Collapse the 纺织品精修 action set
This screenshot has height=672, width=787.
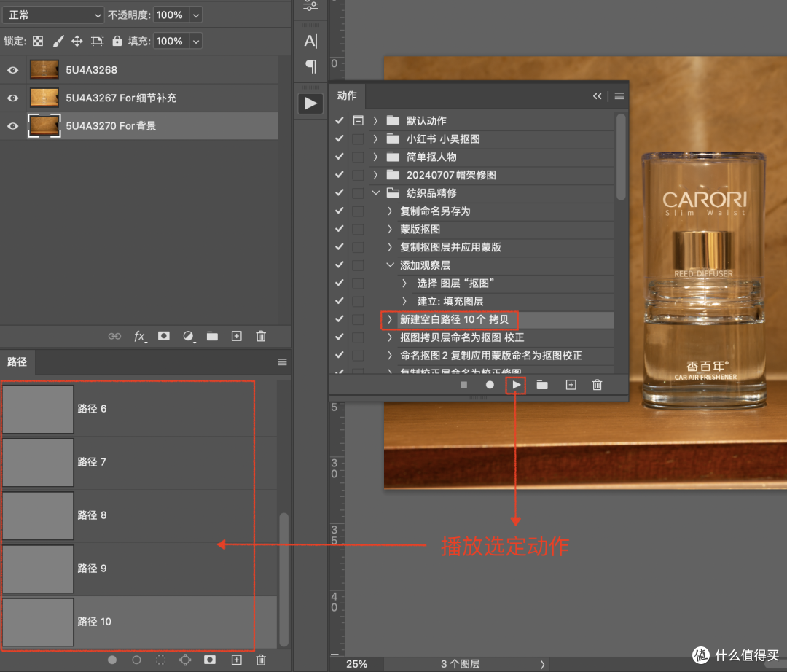click(x=375, y=192)
